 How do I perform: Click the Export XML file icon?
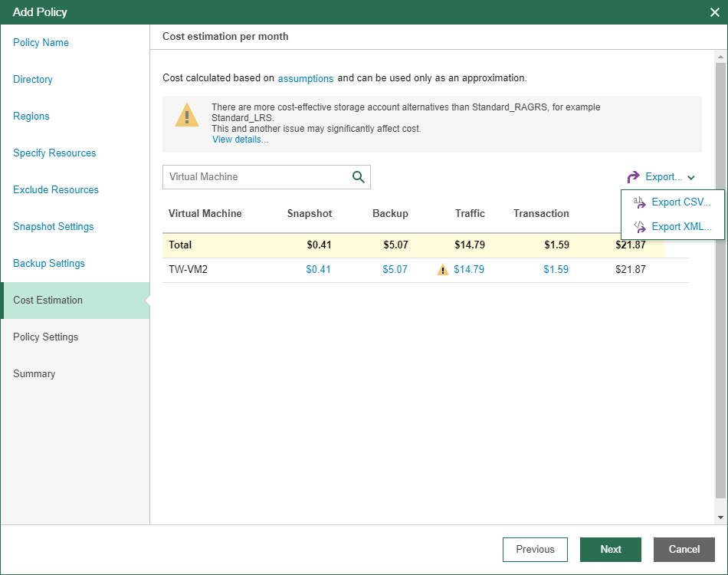639,227
